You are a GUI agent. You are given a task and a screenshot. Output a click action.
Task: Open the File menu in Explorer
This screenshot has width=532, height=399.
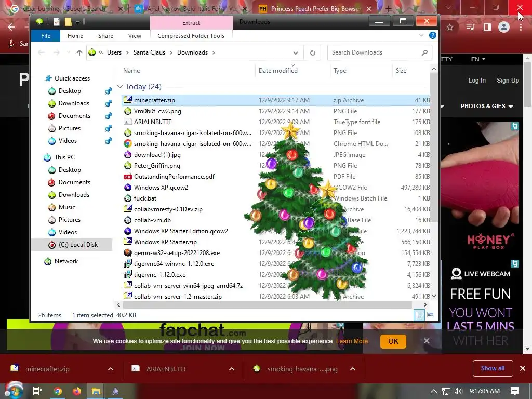[x=46, y=36]
